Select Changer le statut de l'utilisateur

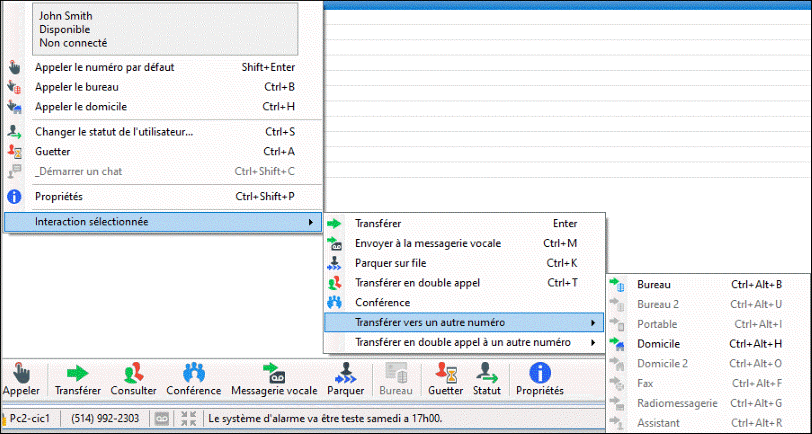(x=114, y=131)
